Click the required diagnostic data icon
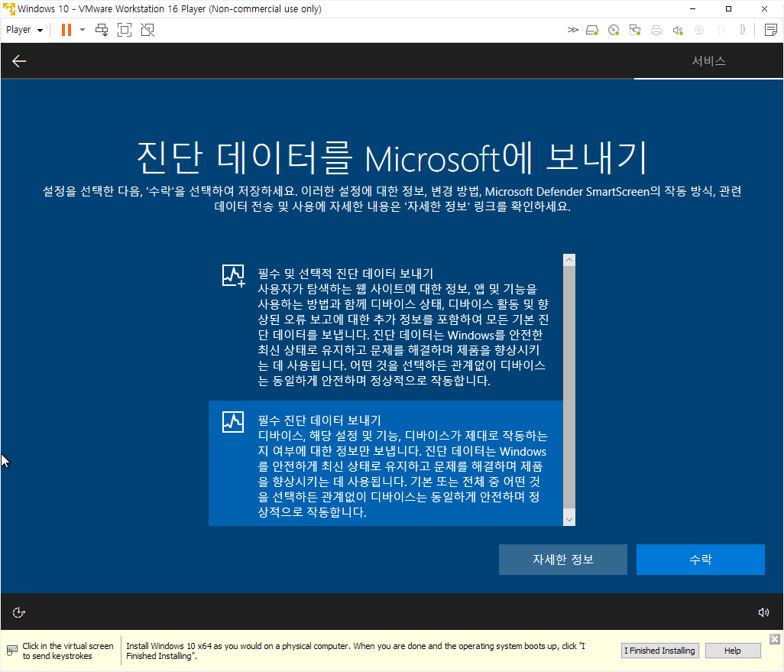Screen dimensions: 784x672 (x=233, y=422)
